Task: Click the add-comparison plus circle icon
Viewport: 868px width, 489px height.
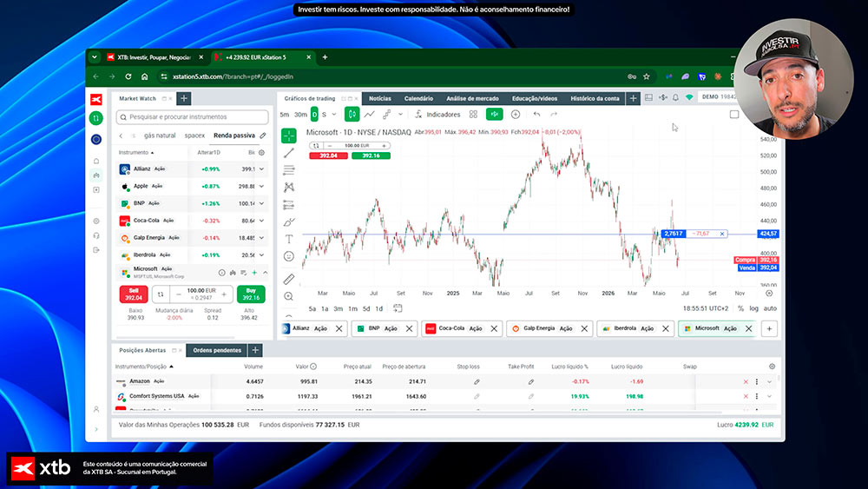Action: (516, 114)
